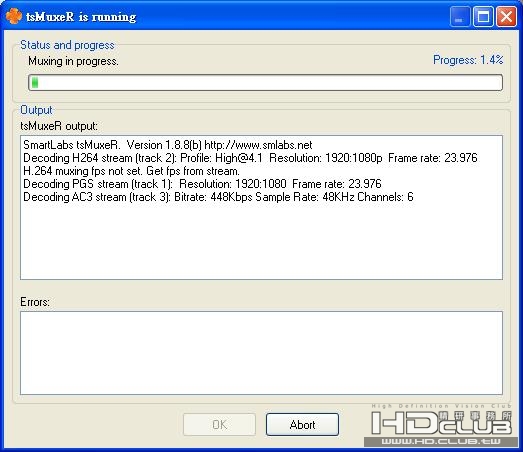523x452 pixels.
Task: Click the 'Status and progress' group title
Action: coord(67,45)
